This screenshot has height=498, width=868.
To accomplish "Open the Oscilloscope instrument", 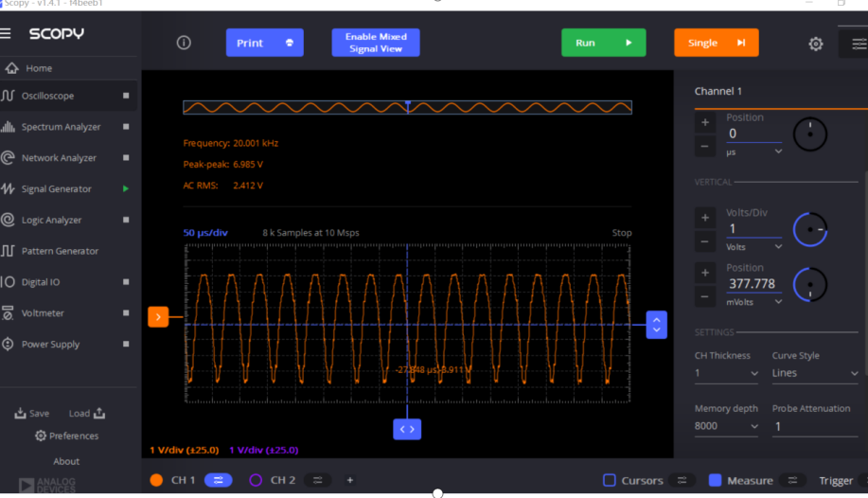I will click(x=47, y=96).
